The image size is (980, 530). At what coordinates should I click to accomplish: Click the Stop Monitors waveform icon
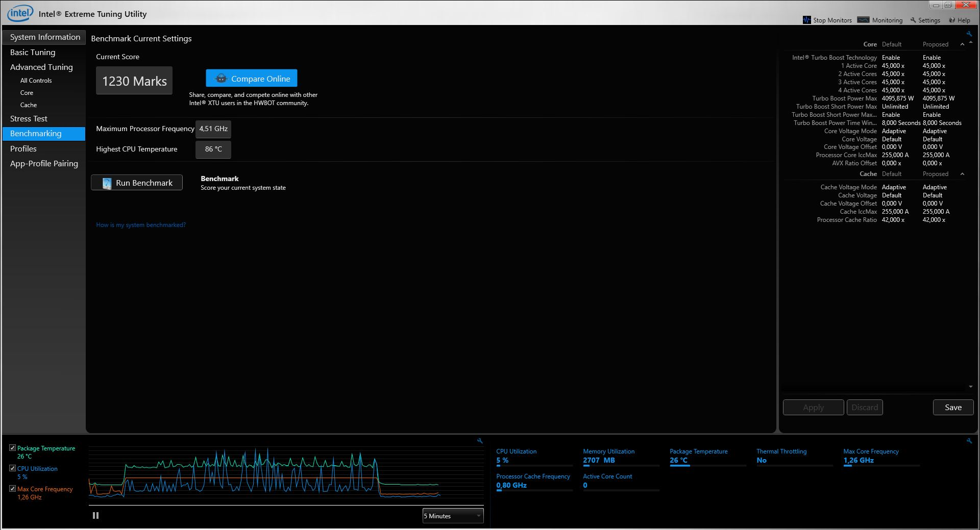806,20
